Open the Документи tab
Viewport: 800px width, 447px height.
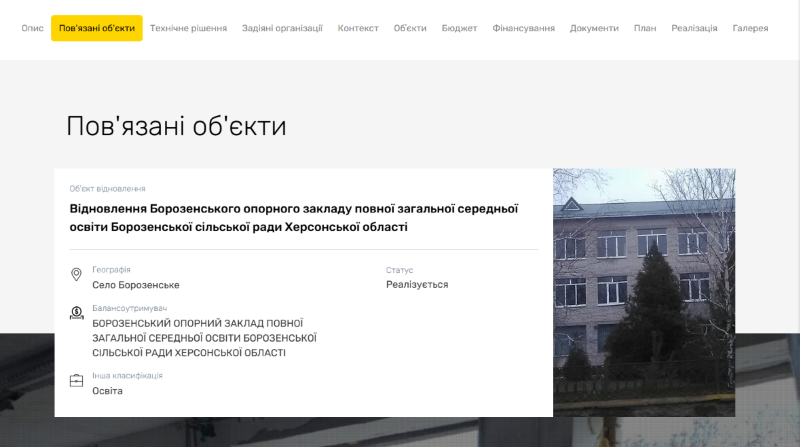tap(594, 28)
